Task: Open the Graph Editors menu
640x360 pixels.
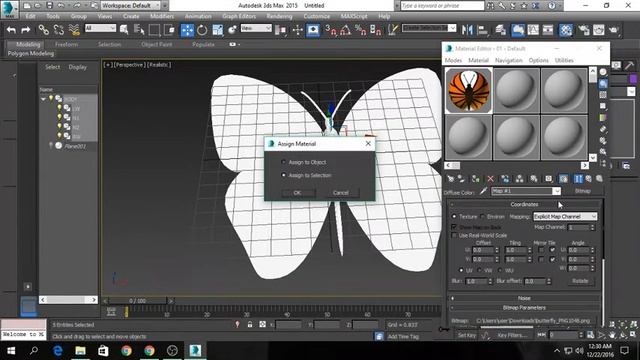Action: pos(239,16)
